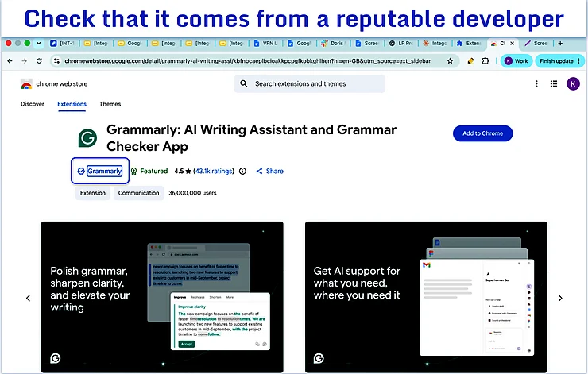This screenshot has width=588, height=374.
Task: Open the highlighter extension icon
Action: point(470,60)
